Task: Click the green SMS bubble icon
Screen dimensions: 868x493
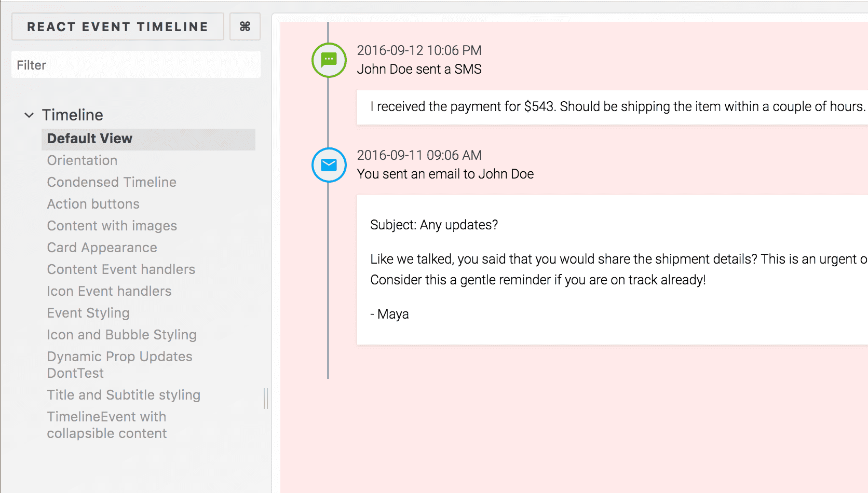Action: [x=329, y=60]
